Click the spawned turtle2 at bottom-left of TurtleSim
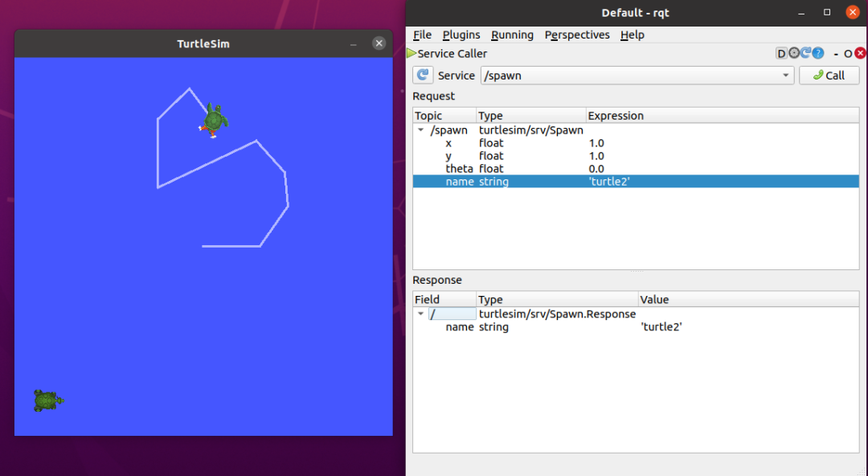 (48, 400)
